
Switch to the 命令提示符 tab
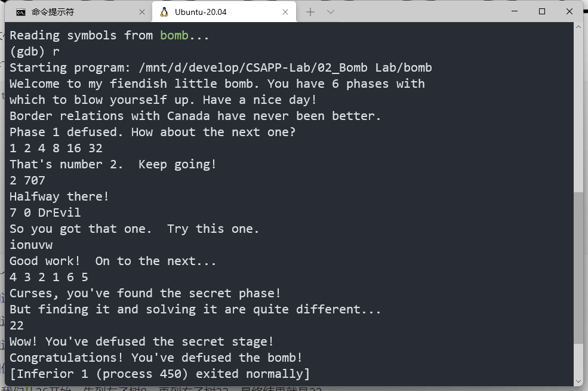coord(72,11)
